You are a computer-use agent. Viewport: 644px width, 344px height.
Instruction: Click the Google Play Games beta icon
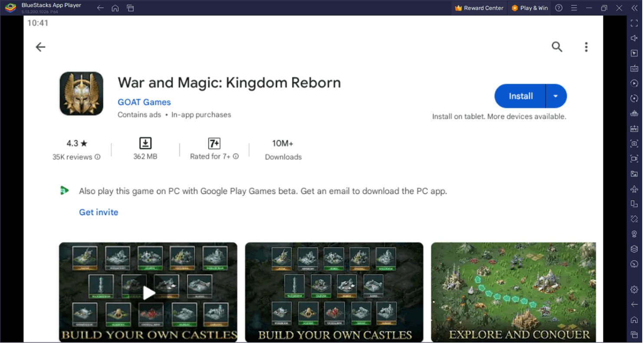(64, 191)
